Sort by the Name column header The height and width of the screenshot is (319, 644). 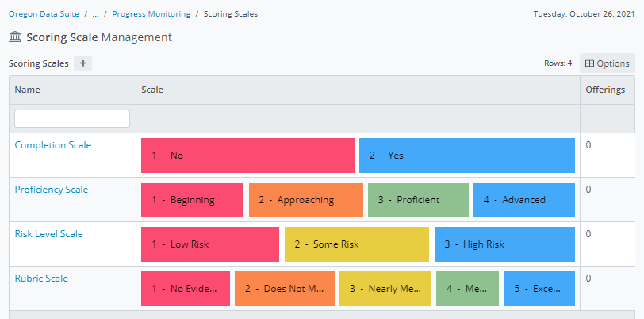pos(28,90)
